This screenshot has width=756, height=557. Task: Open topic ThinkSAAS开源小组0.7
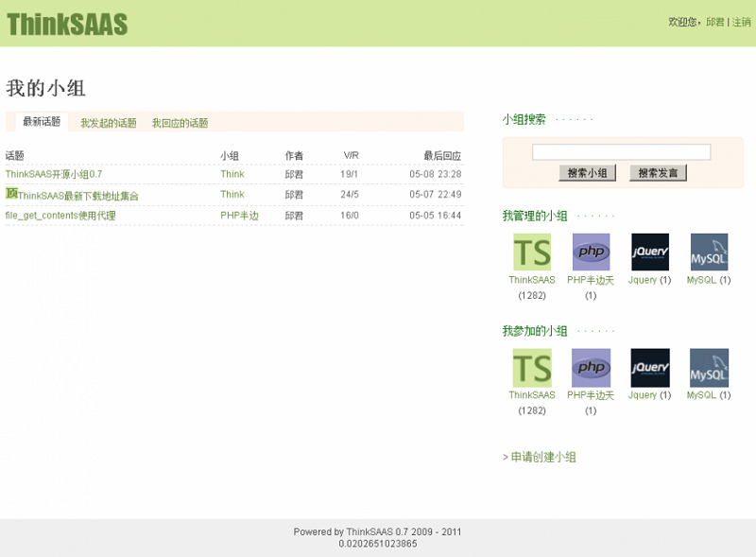(54, 174)
